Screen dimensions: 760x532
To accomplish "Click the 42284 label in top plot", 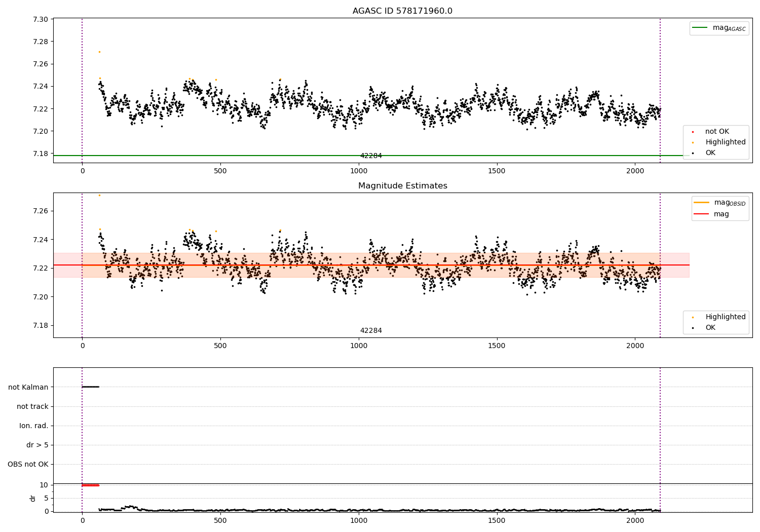I will pos(371,156).
